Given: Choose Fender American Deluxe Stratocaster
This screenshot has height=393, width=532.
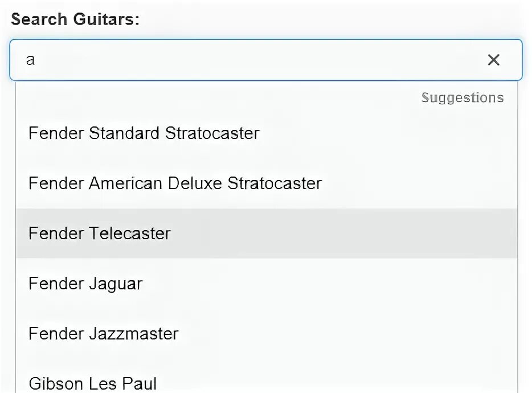Looking at the screenshot, I should (175, 183).
